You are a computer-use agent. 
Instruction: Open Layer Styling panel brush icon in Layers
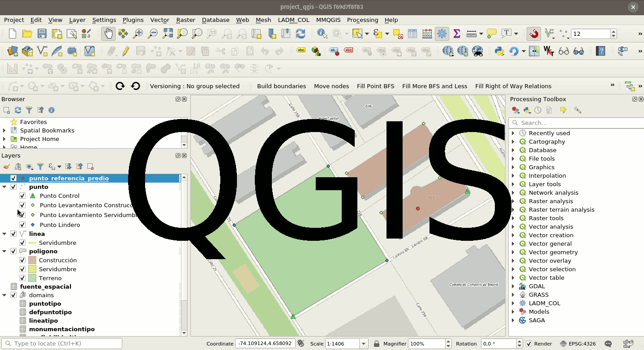[x=7, y=166]
